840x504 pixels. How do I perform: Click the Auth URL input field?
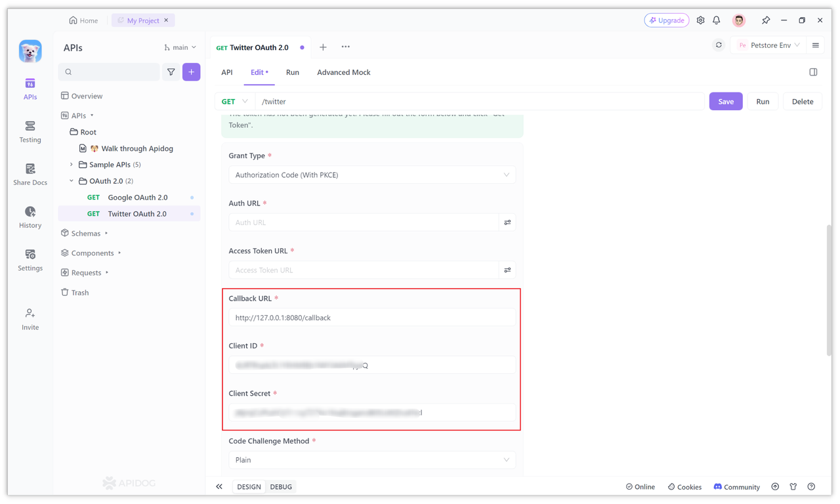[x=364, y=222]
